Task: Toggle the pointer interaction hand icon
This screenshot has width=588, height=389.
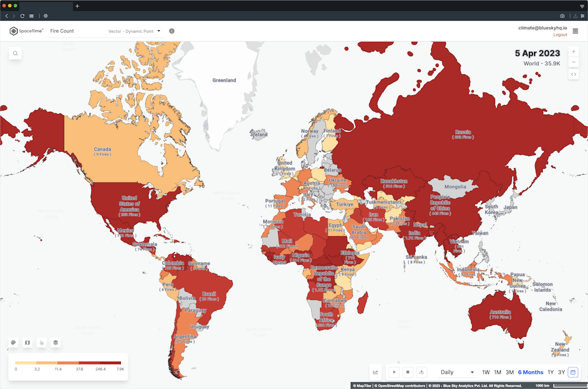Action: [41, 342]
